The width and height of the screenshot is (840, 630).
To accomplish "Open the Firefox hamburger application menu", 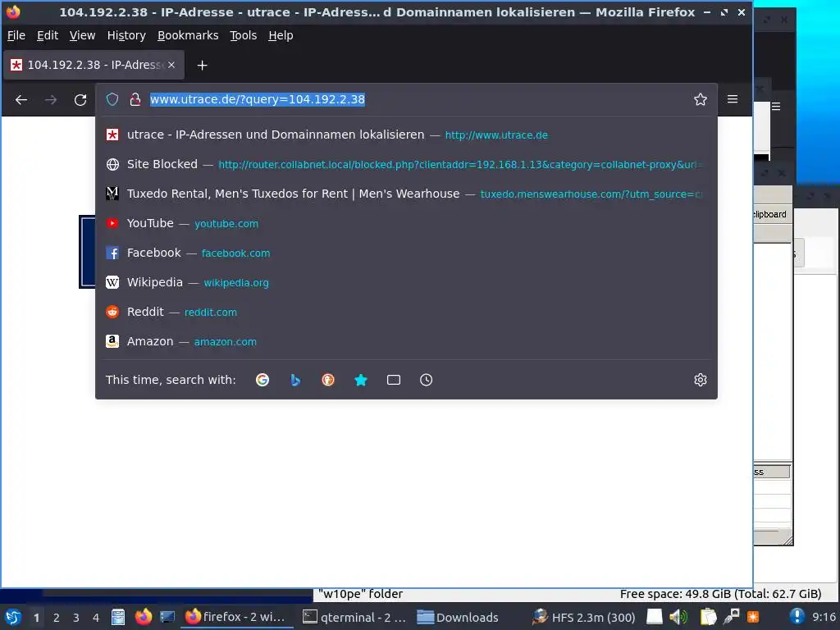I will [733, 99].
